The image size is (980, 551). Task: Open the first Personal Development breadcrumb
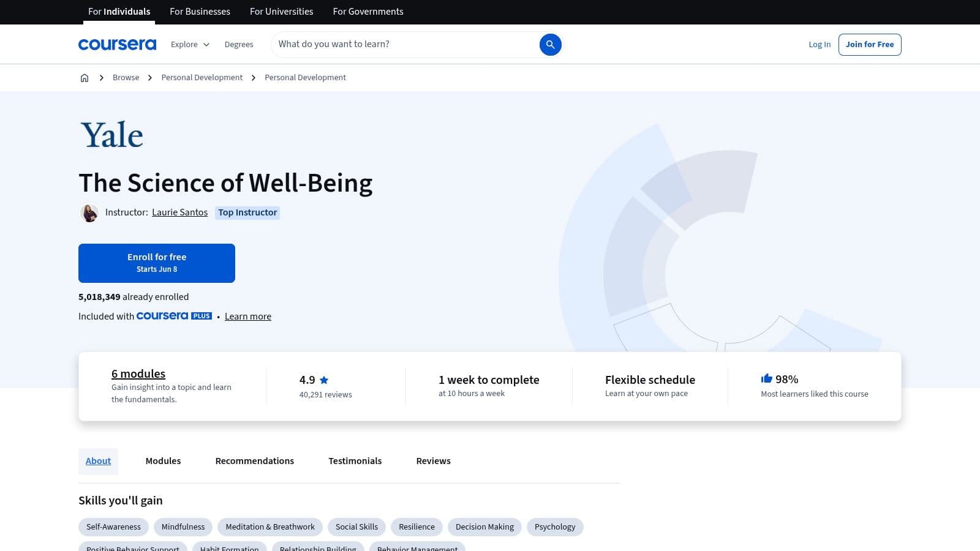(x=202, y=78)
